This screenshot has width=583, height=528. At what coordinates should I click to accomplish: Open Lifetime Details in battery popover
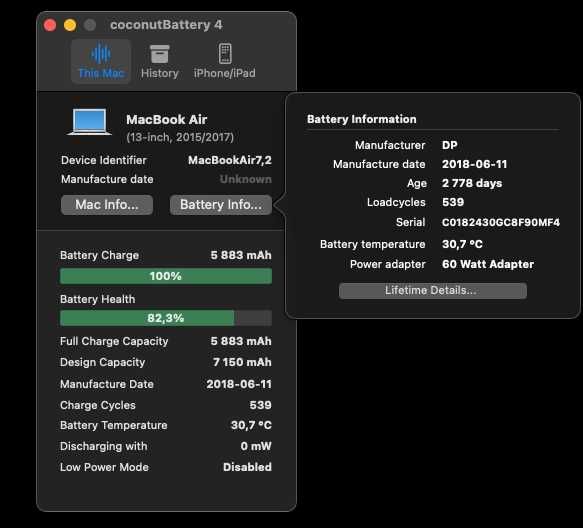(433, 290)
